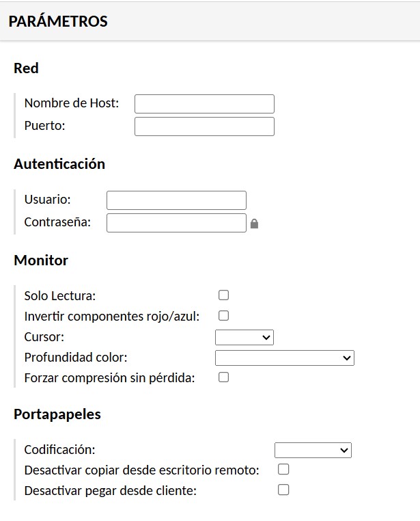Click the Codificación label text
Viewport: 420px width, 521px height.
coord(60,450)
